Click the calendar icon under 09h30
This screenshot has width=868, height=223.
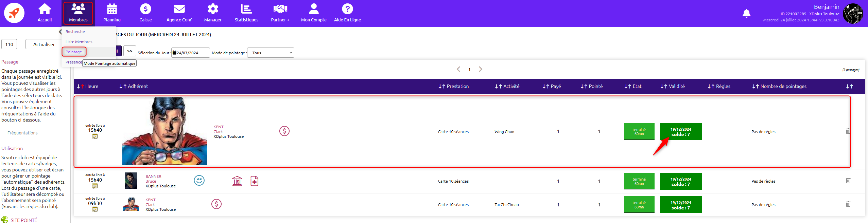tap(95, 209)
